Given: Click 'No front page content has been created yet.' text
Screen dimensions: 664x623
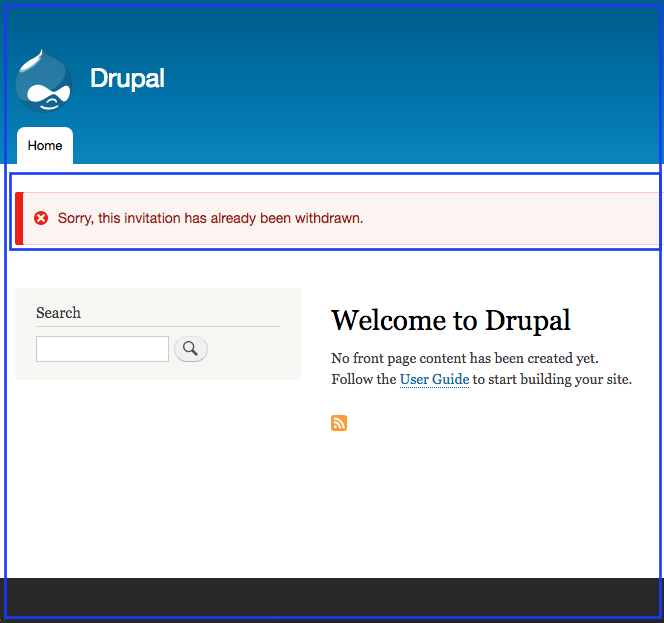Looking at the screenshot, I should (465, 358).
